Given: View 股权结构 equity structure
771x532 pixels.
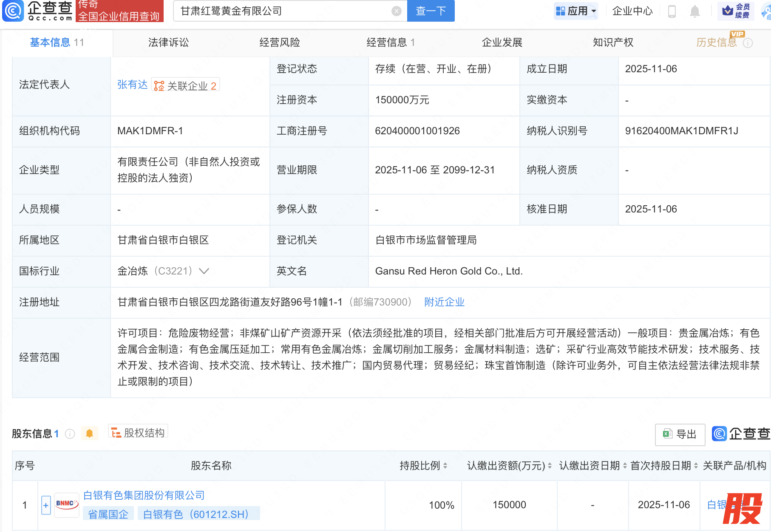Looking at the screenshot, I should (x=138, y=433).
